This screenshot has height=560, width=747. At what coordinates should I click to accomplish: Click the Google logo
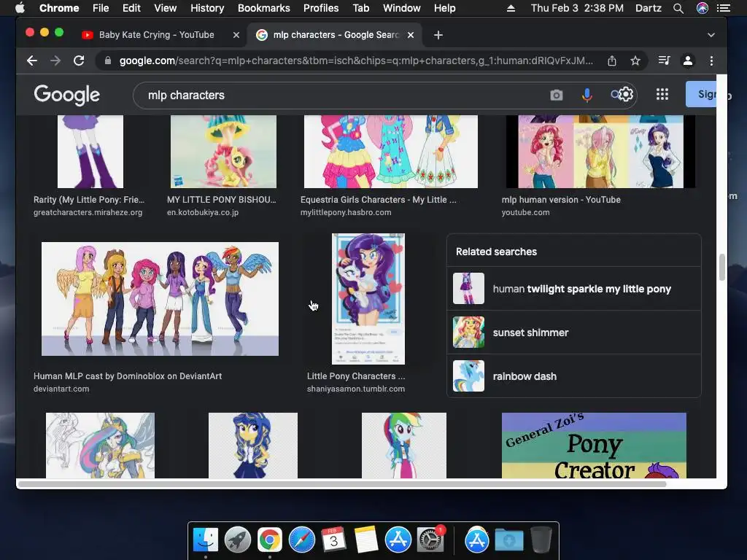point(66,96)
